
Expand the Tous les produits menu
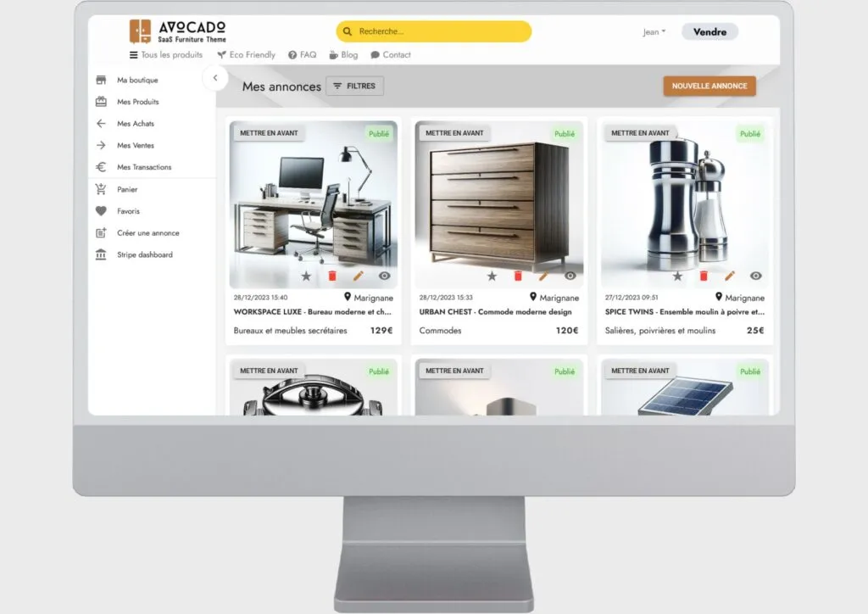point(165,55)
